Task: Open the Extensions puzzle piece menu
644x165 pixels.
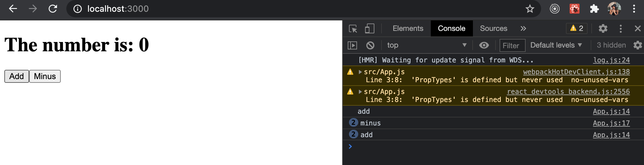Action: [594, 9]
